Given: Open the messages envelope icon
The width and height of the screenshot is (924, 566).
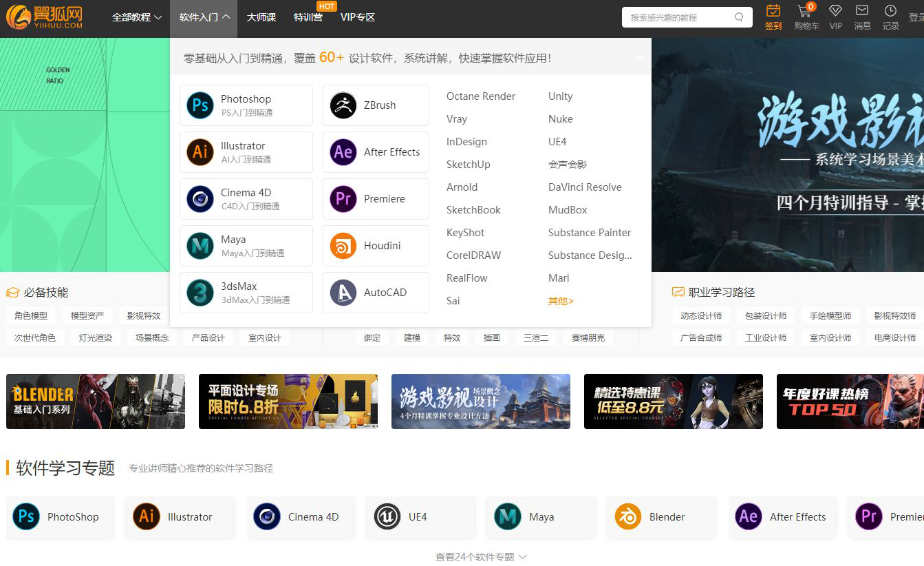Looking at the screenshot, I should [x=862, y=10].
